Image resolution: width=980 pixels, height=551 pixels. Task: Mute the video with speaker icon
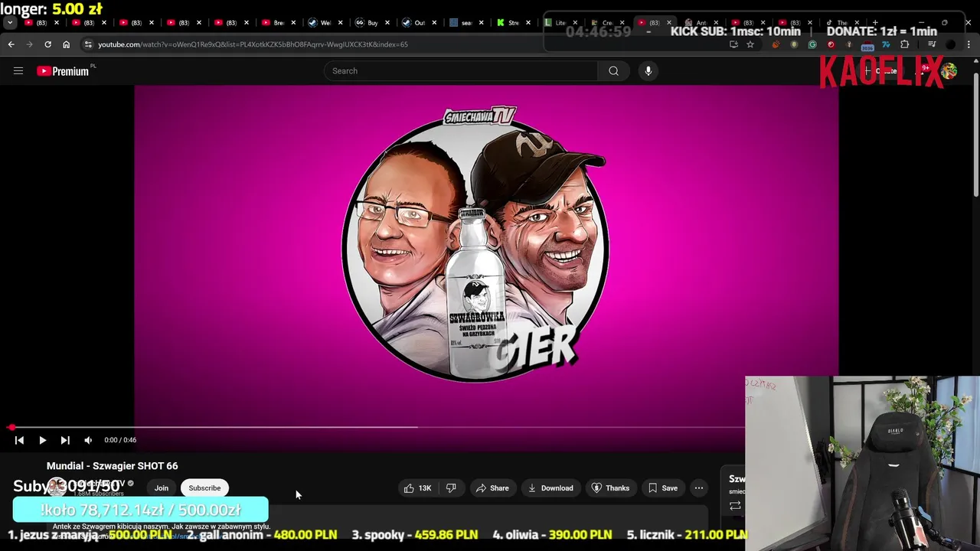pos(88,440)
